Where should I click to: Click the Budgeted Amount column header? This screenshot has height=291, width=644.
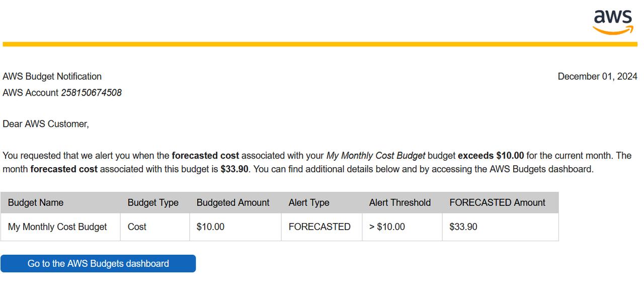[x=235, y=202]
